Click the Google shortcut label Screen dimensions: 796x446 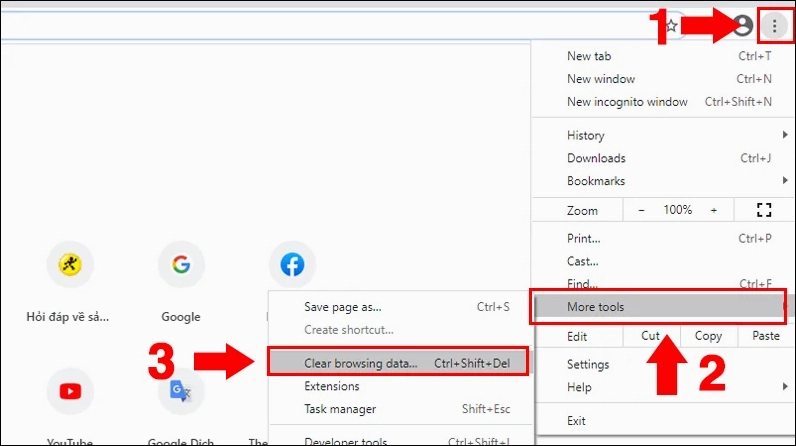point(181,317)
